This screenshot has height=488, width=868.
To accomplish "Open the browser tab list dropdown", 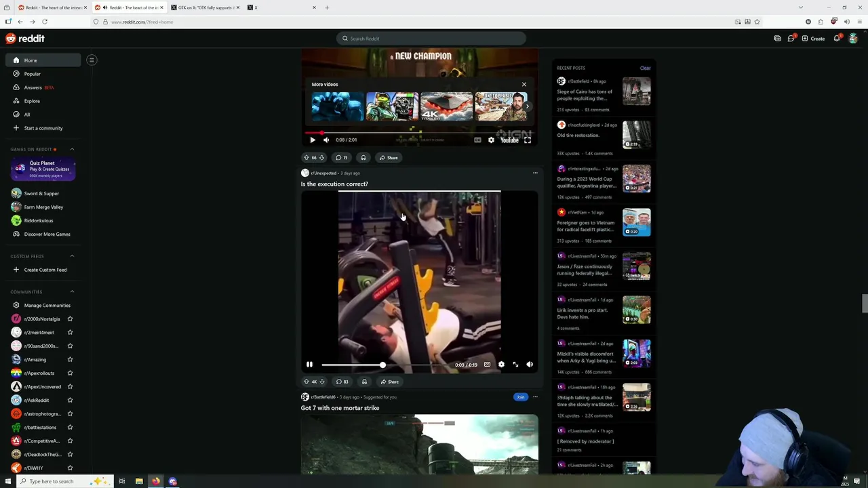I will [x=800, y=7].
